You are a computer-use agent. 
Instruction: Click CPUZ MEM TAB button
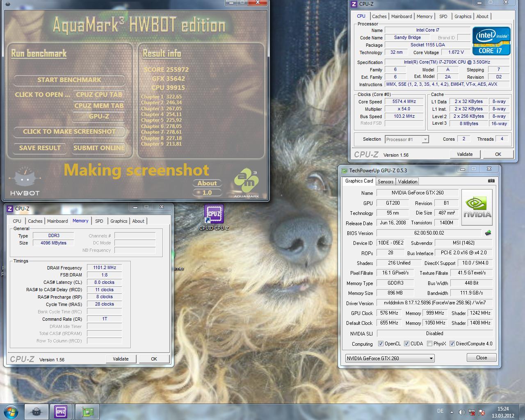(99, 105)
